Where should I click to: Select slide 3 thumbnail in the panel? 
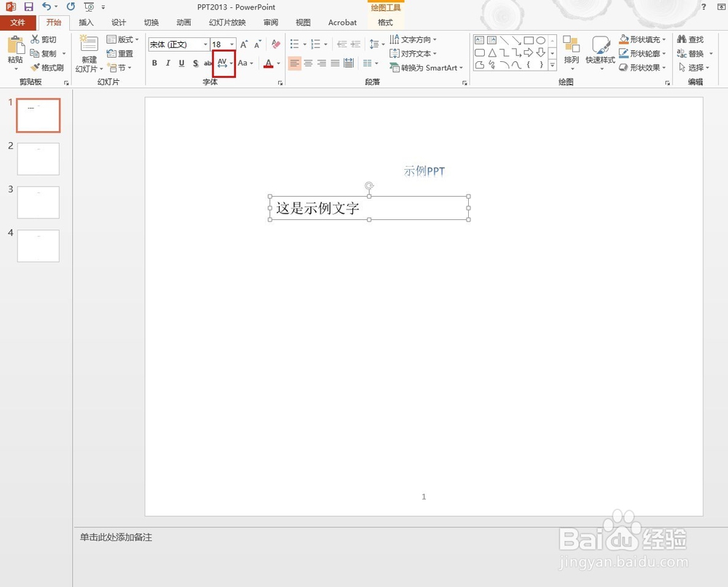pos(38,202)
